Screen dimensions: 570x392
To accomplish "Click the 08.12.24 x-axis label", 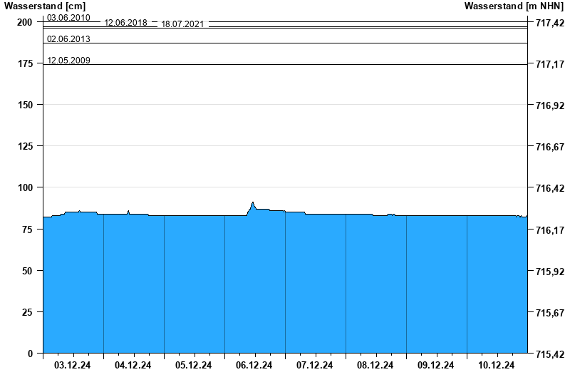I will pos(375,366).
